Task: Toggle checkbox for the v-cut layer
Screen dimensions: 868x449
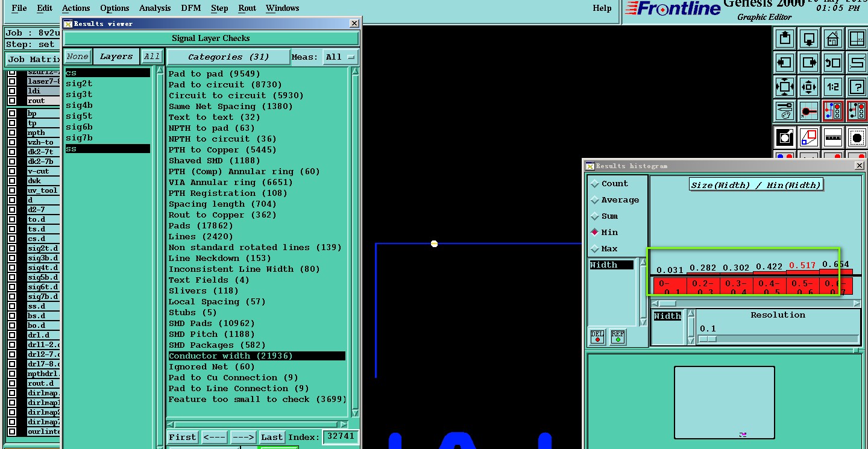Action: coord(12,171)
